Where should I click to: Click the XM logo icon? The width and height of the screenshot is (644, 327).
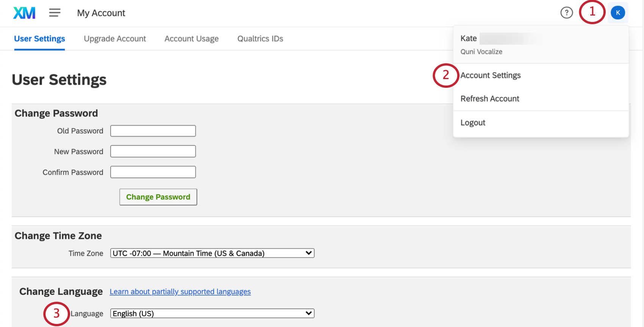(24, 13)
